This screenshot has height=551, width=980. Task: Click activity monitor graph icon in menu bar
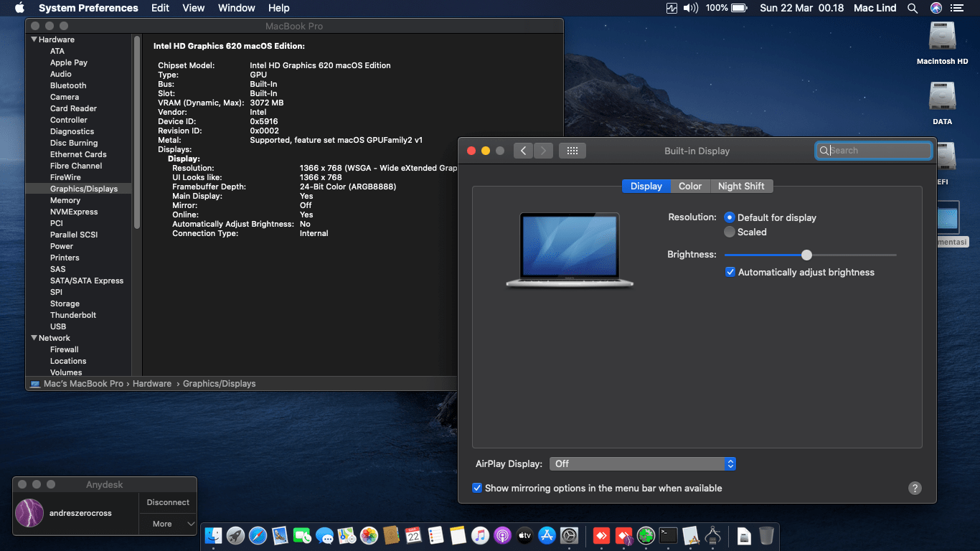coord(672,8)
